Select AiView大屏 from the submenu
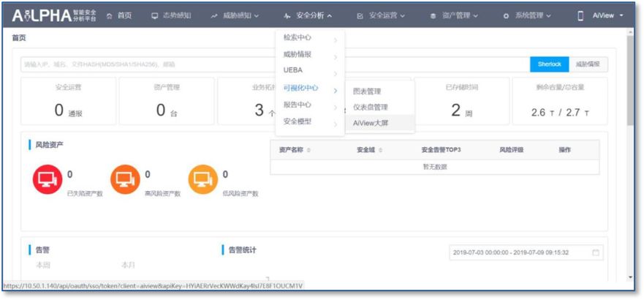The height and width of the screenshot is (300, 644). (x=371, y=123)
